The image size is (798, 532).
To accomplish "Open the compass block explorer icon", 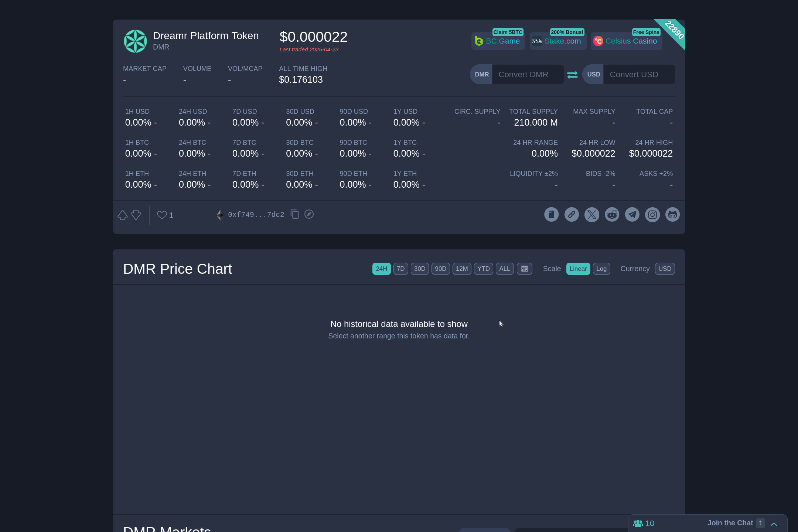I will (309, 214).
